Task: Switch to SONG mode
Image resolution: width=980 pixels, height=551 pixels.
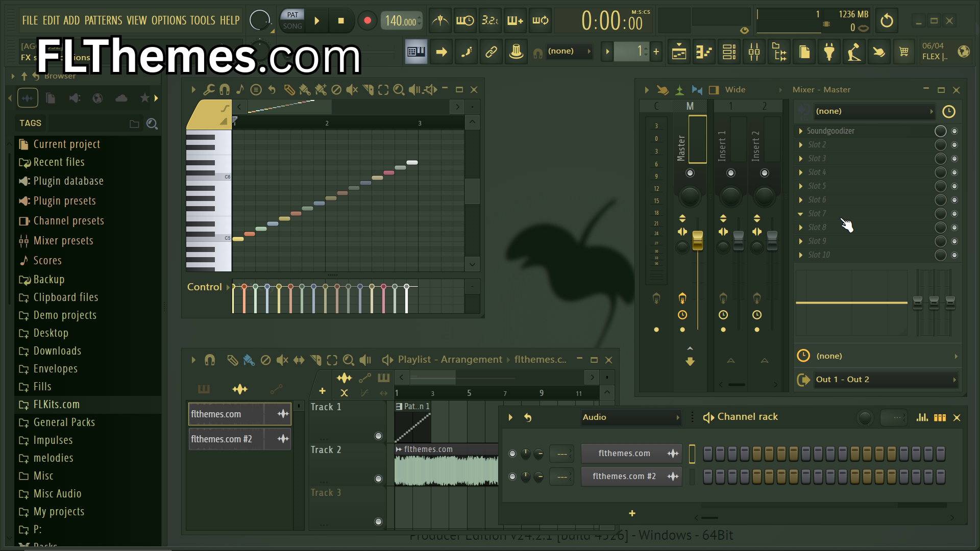Action: [x=292, y=26]
